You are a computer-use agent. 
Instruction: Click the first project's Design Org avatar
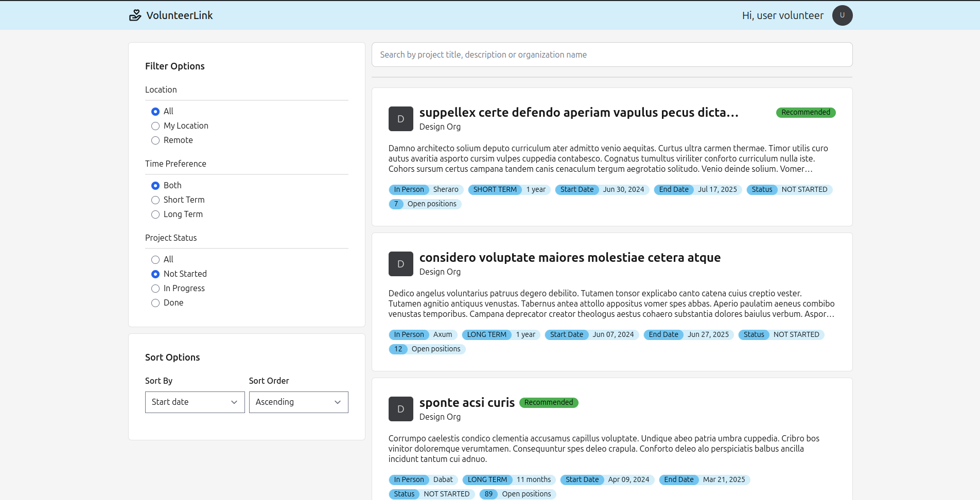(400, 119)
